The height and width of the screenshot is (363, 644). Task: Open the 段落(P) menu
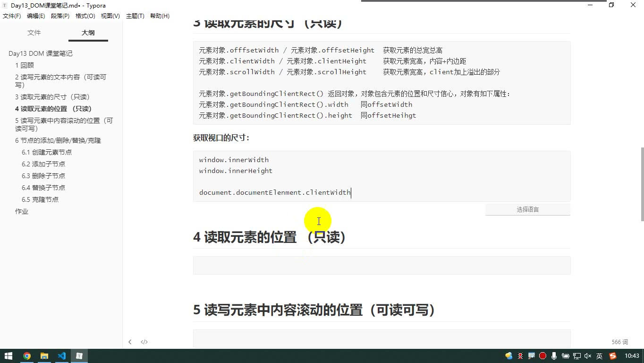point(60,16)
